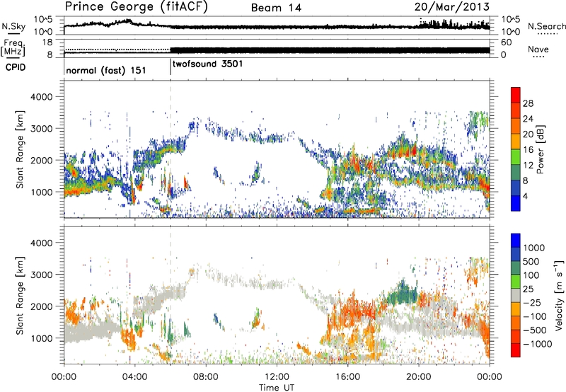Viewport: 566px width, 392px height.
Task: Click the date '20/Mar/2013'
Action: coord(452,7)
